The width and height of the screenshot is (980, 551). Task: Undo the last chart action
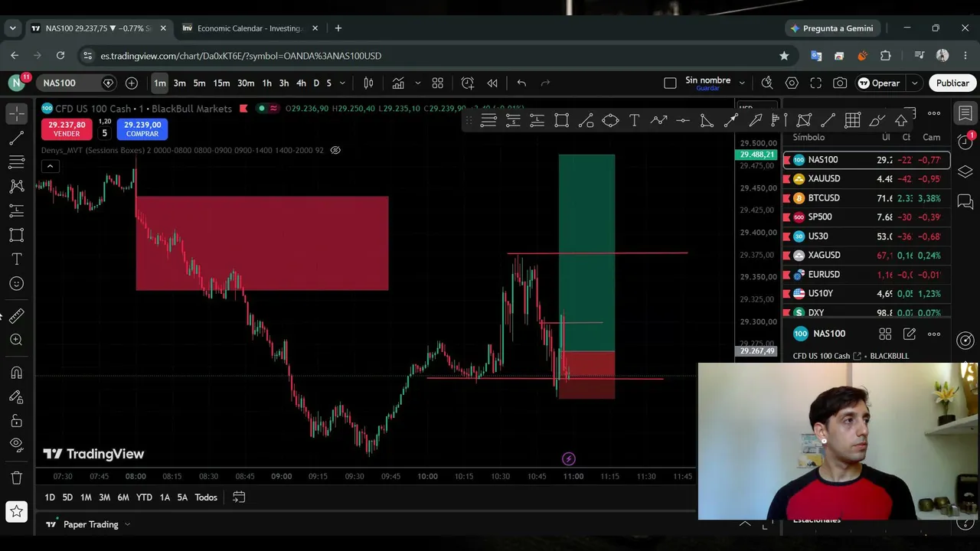pos(521,83)
